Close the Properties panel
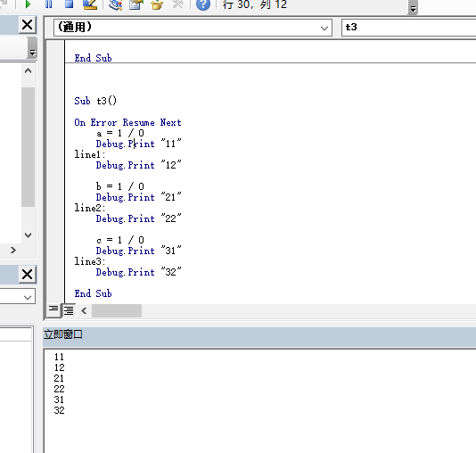This screenshot has width=476, height=453. coord(28,275)
